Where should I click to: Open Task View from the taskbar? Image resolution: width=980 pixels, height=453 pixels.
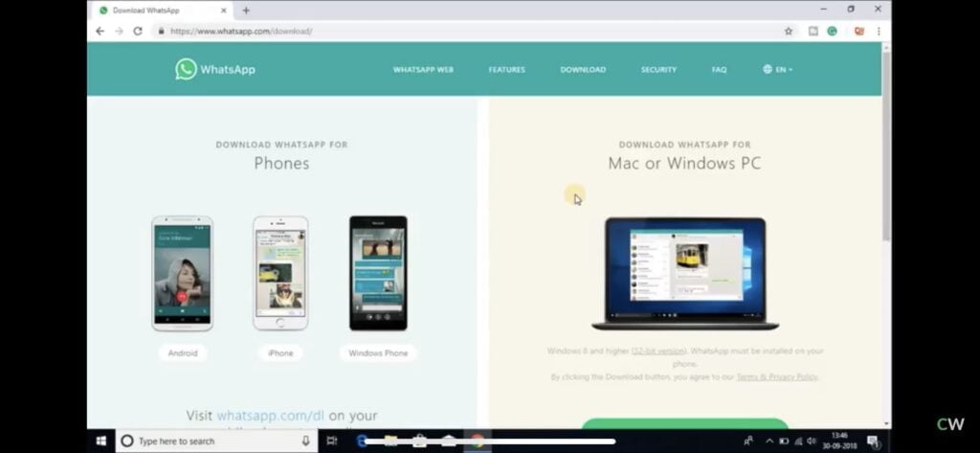[332, 442]
